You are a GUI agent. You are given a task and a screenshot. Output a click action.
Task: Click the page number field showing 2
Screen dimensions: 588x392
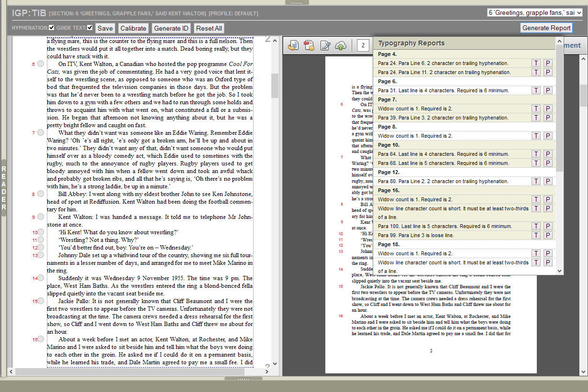pos(363,45)
